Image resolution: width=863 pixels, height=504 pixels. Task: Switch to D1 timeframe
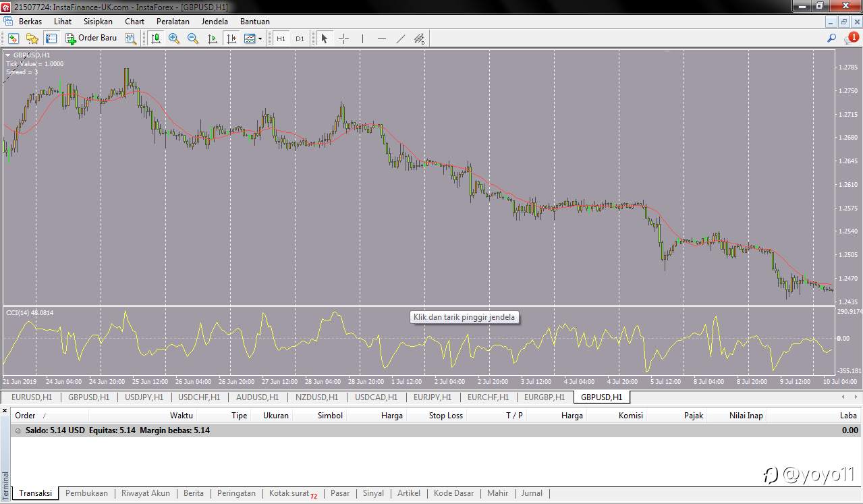(300, 38)
